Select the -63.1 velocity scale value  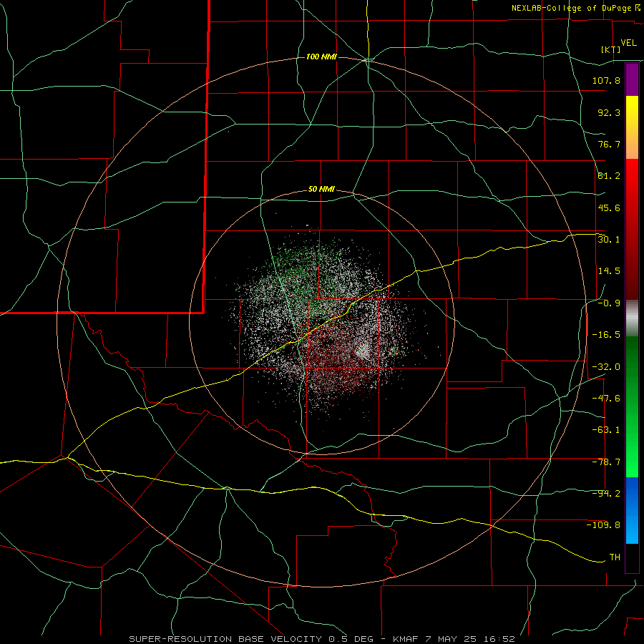point(606,430)
